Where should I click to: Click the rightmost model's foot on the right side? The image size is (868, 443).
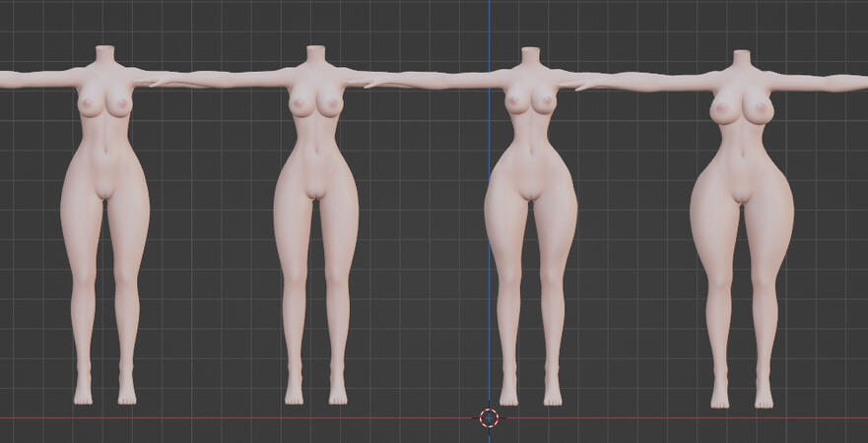[764, 398]
